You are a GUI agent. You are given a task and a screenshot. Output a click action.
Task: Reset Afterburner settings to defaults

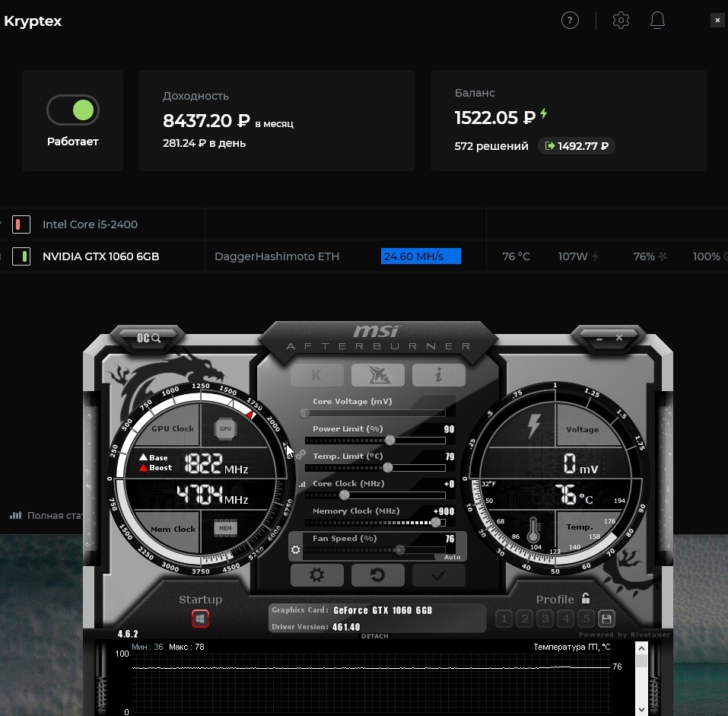pos(377,575)
